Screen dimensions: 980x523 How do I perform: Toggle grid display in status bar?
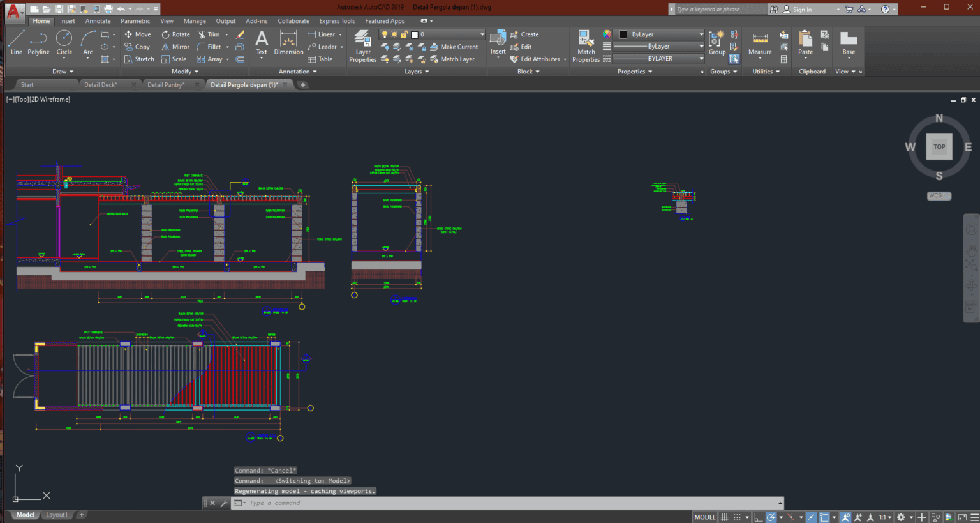725,517
